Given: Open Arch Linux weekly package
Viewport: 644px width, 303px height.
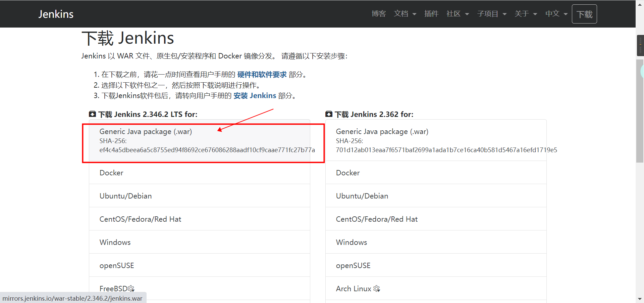Looking at the screenshot, I should point(436,289).
